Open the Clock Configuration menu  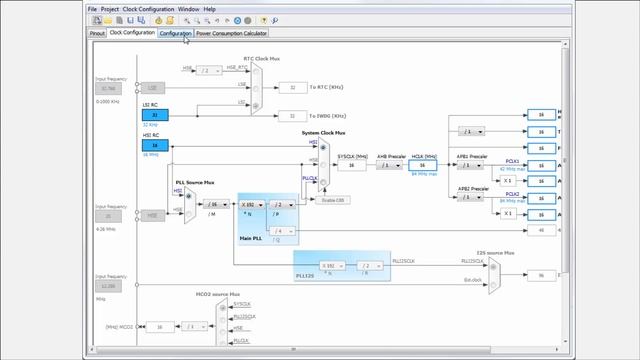coord(148,9)
